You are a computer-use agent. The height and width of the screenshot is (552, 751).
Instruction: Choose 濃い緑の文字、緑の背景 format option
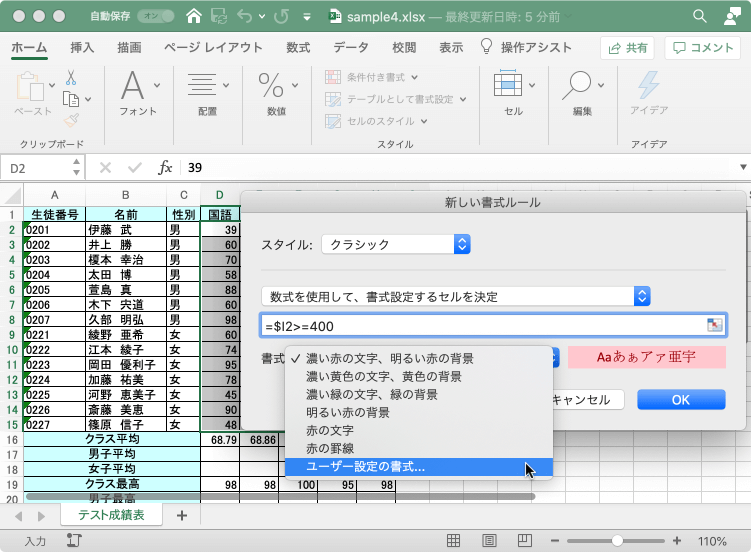click(x=419, y=394)
